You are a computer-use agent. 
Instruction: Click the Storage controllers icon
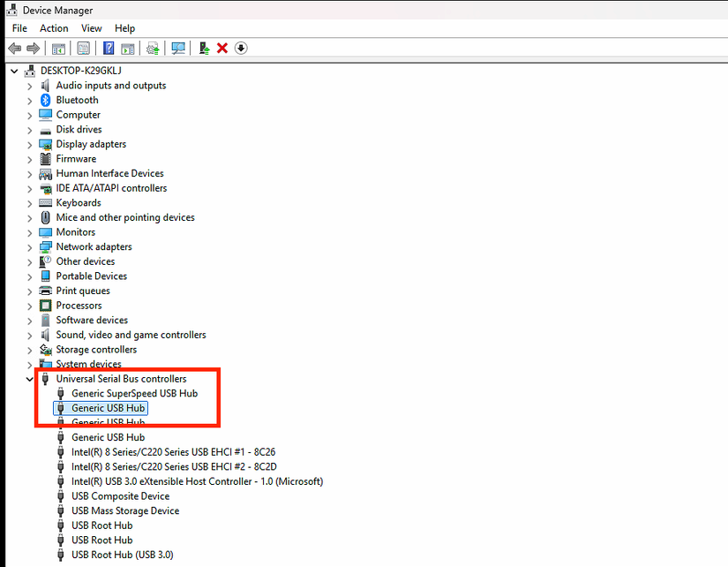[46, 350]
